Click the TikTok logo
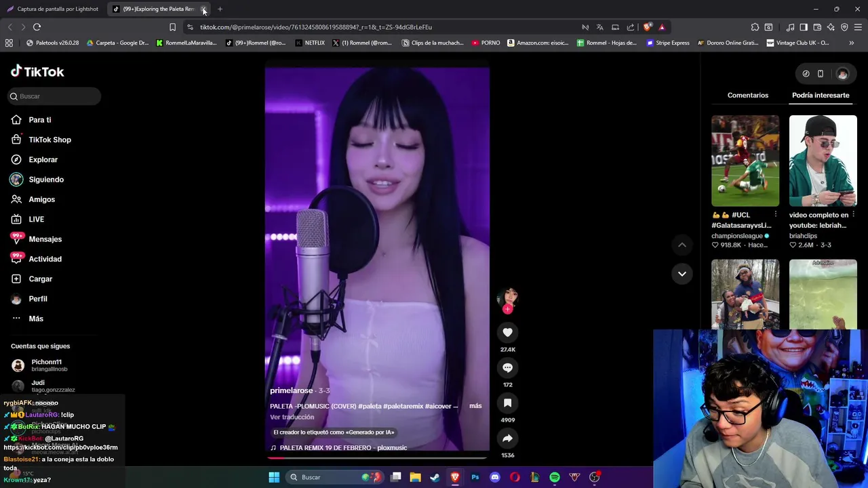 point(37,71)
